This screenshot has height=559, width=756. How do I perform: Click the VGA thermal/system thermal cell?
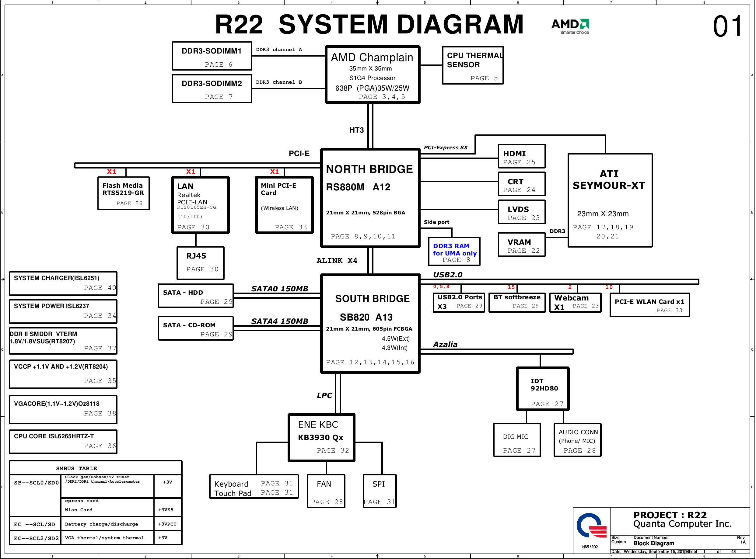pyautogui.click(x=107, y=538)
